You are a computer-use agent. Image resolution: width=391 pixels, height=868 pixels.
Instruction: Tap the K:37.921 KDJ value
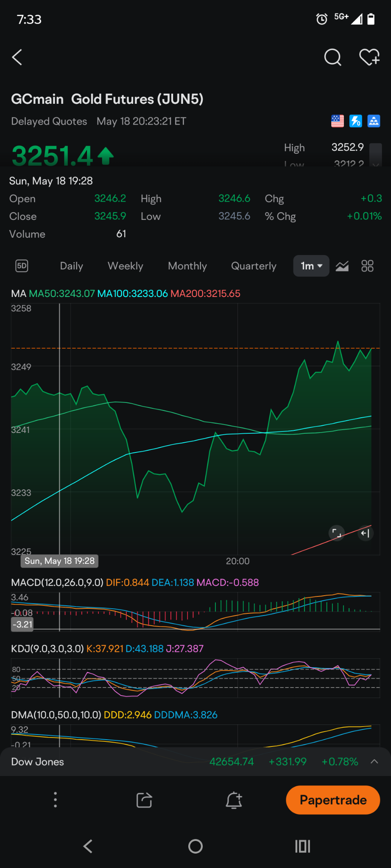coord(105,649)
